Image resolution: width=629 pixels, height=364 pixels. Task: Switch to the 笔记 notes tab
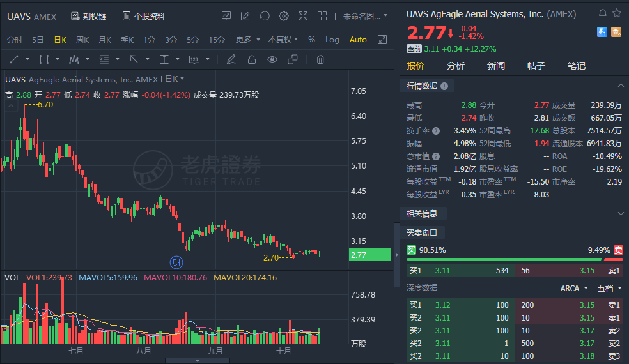point(577,66)
